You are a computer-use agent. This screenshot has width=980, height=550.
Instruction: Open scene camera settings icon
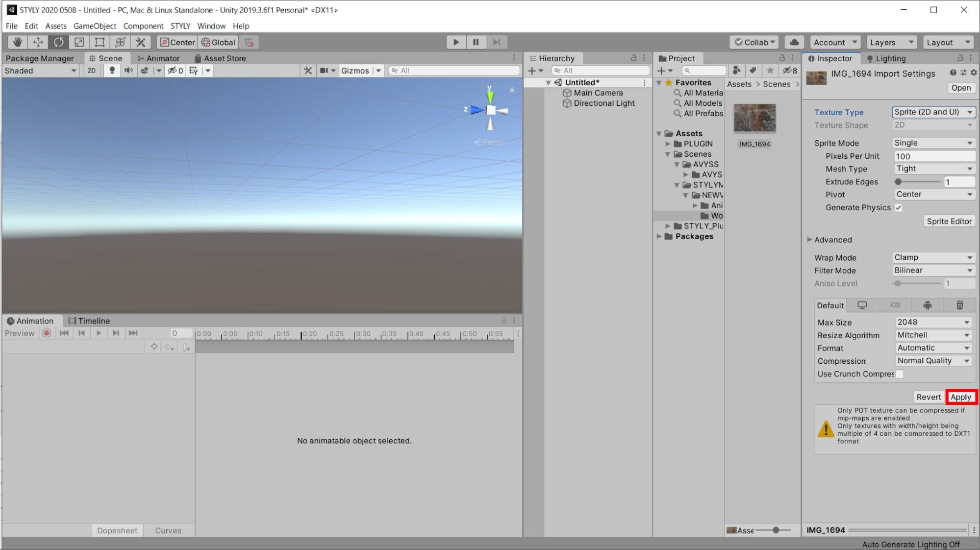pos(324,71)
